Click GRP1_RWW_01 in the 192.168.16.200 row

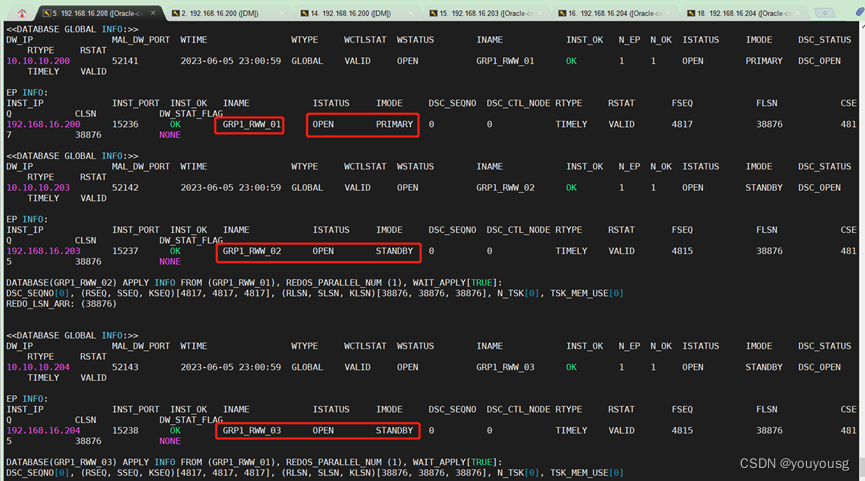click(x=252, y=124)
